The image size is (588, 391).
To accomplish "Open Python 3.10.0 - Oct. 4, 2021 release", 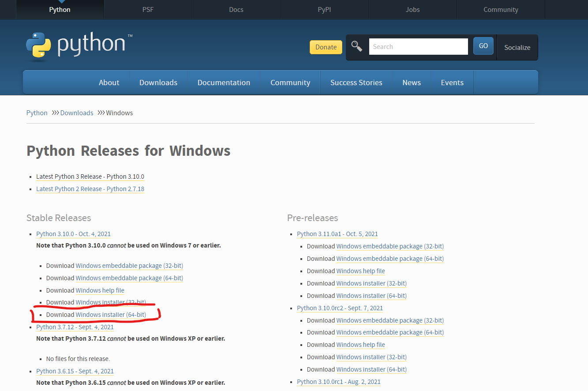I will point(73,234).
